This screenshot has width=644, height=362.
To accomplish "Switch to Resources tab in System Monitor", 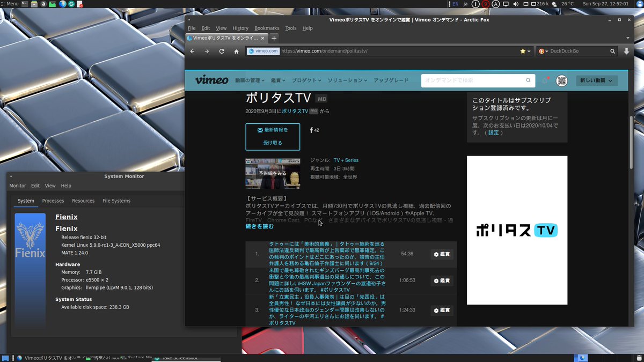I will tap(83, 201).
